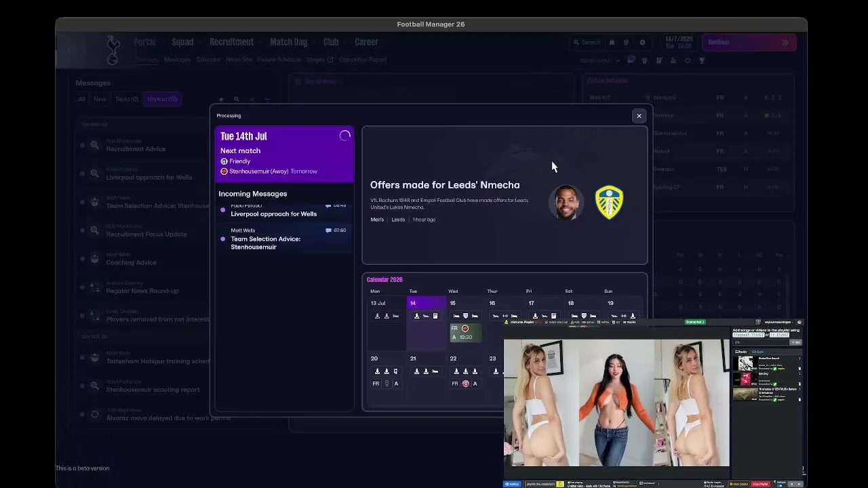
Task: Open the Recruitment menu in the main window
Action: pos(231,42)
